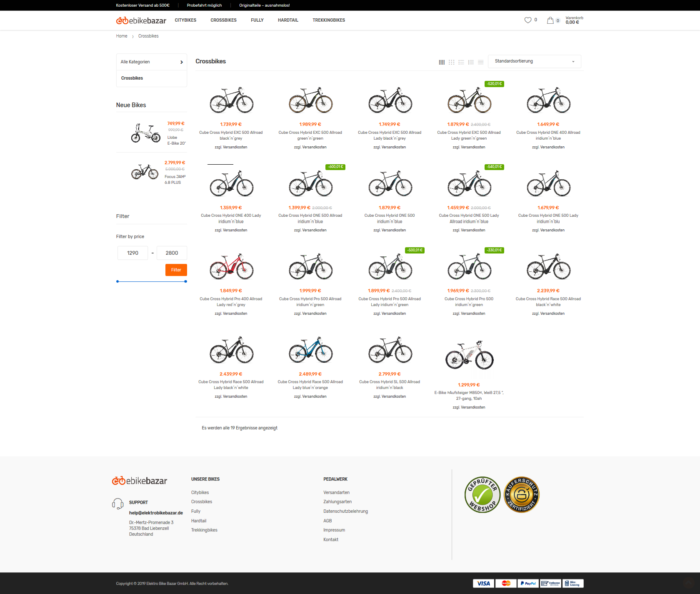Viewport: 700px width, 594px height.
Task: Expand Alle Kategorien chevron
Action: 181,62
